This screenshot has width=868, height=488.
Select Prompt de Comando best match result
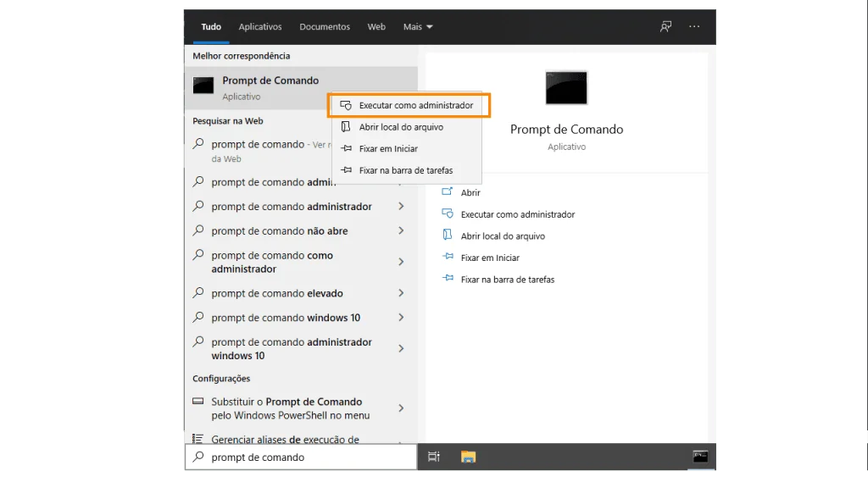[x=301, y=88]
